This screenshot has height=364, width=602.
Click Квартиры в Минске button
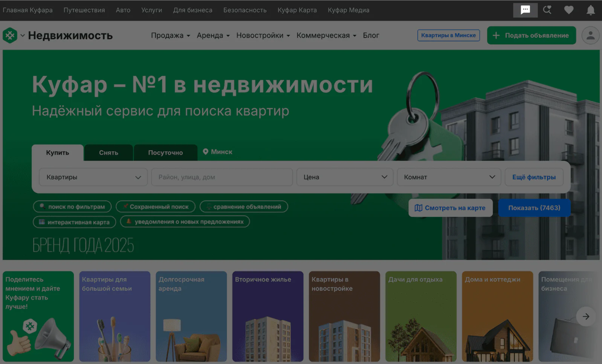click(448, 35)
